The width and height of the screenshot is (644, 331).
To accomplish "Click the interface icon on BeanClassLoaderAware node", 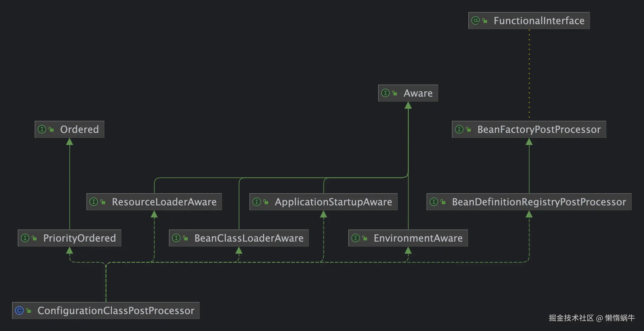I will (177, 238).
